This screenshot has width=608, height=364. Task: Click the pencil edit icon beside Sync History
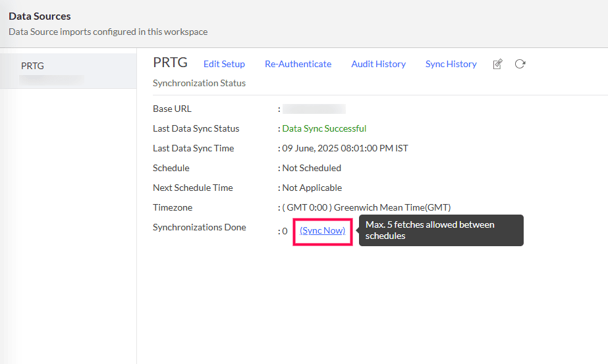click(498, 64)
